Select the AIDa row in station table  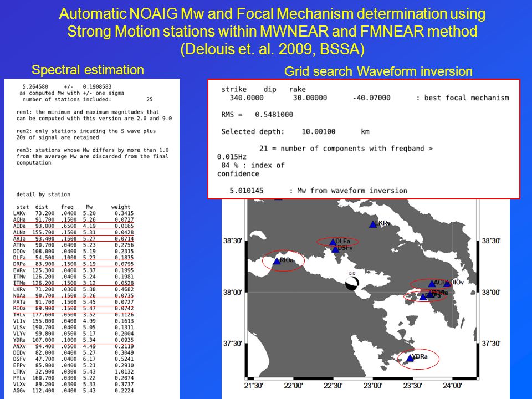point(73,226)
